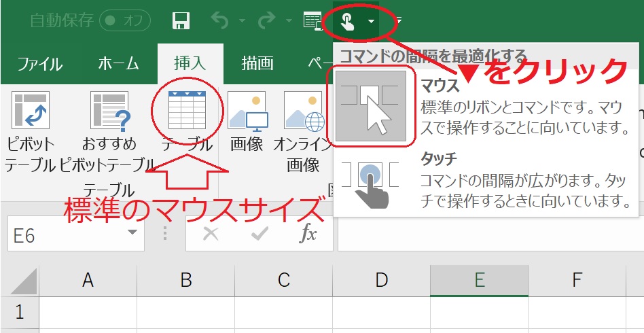Click the Redo arrow icon

coord(268,20)
